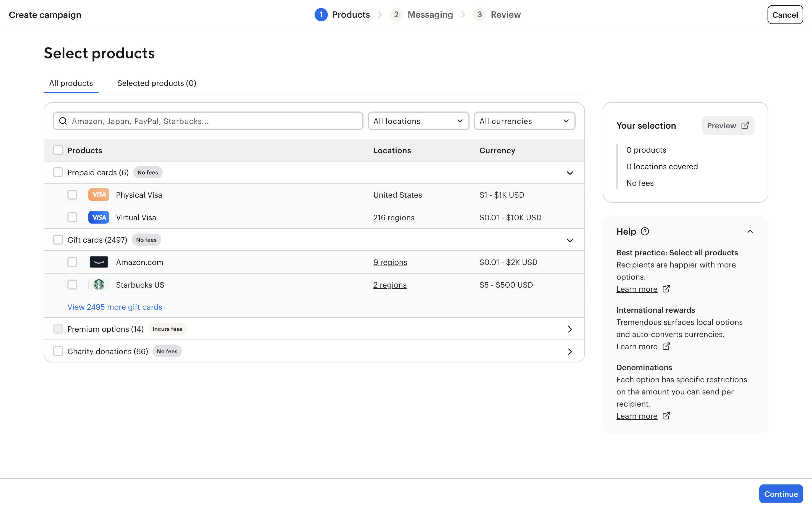The image size is (812, 509).
Task: Click the search magnifier icon
Action: tap(63, 121)
